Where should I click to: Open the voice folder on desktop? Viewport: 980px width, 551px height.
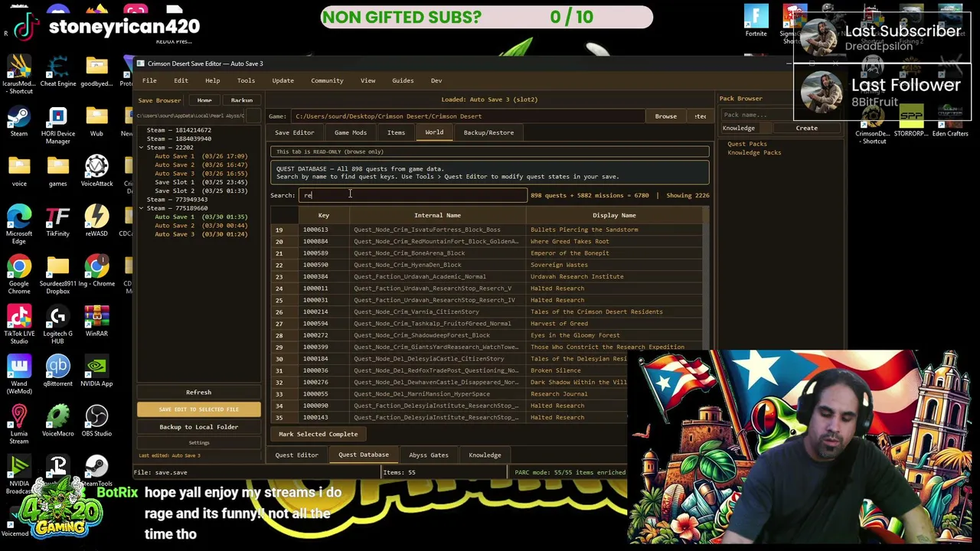coord(19,172)
